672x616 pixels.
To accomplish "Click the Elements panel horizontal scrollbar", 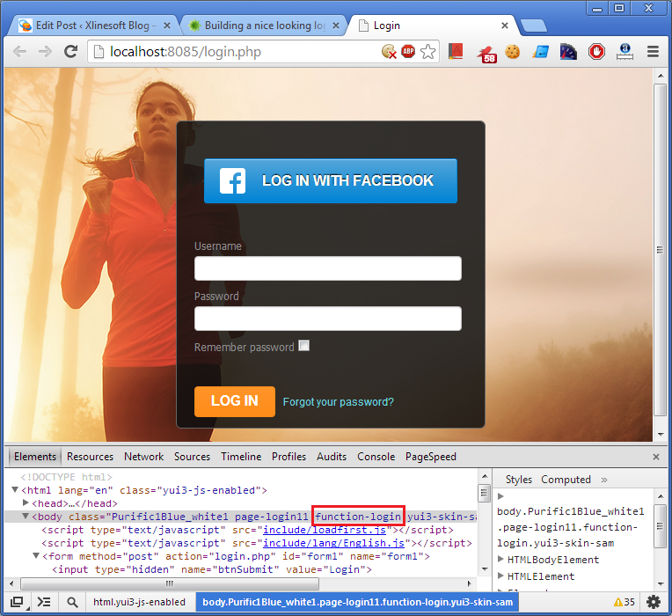I will 170,583.
